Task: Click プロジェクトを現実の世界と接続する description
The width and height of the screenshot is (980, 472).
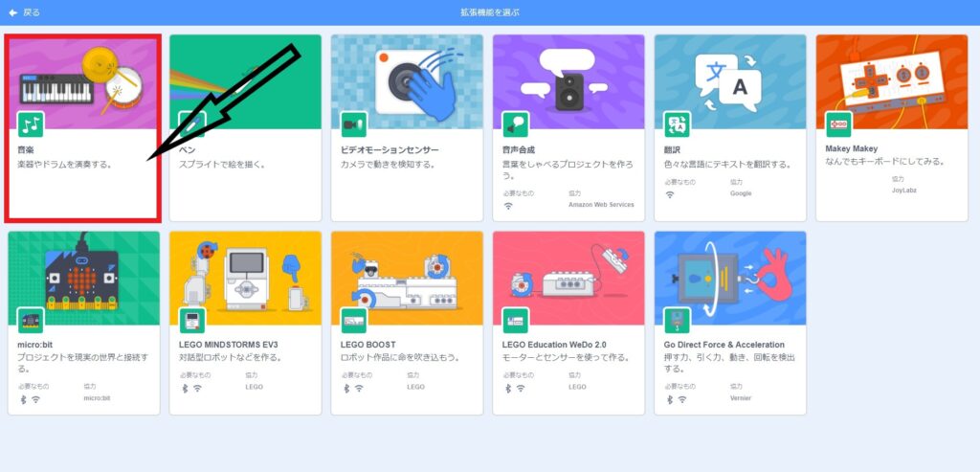Action: click(83, 363)
